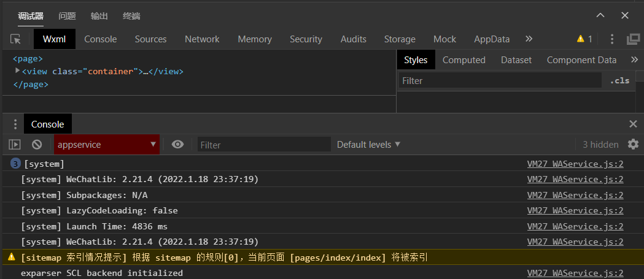The width and height of the screenshot is (644, 279).
Task: Switch to the Console tab in top bar
Action: 101,39
